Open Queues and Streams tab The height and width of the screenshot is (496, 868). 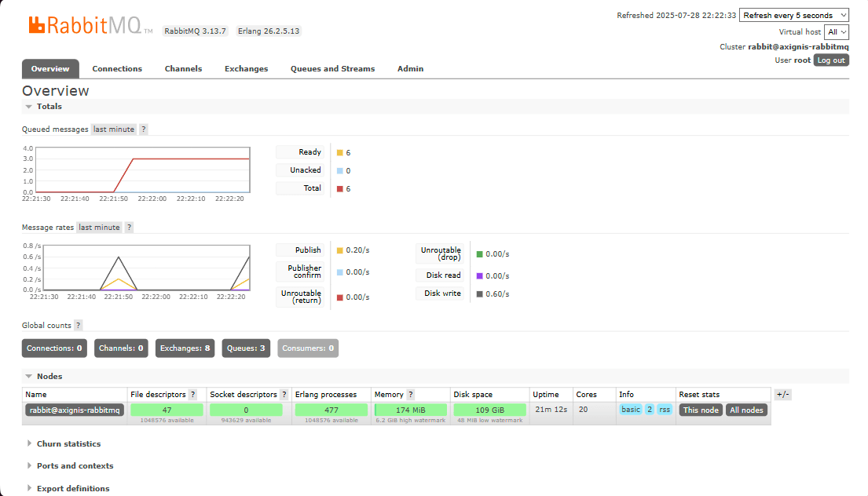(x=333, y=68)
